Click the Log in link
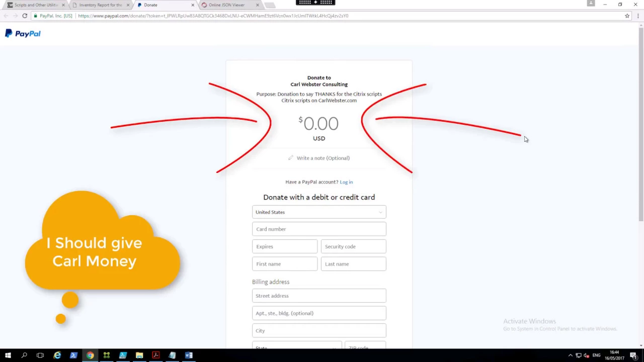The image size is (644, 362). tap(346, 182)
